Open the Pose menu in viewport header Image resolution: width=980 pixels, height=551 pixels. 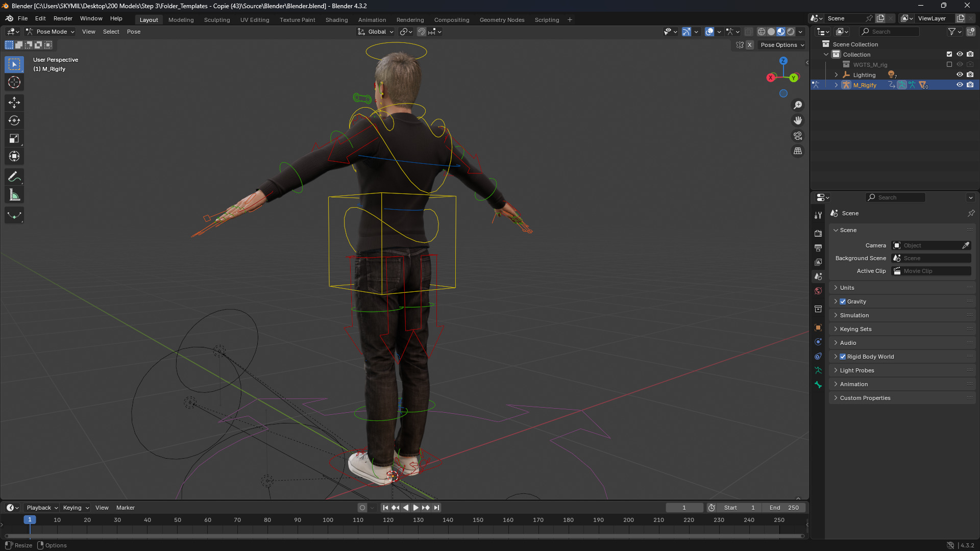[x=134, y=32]
